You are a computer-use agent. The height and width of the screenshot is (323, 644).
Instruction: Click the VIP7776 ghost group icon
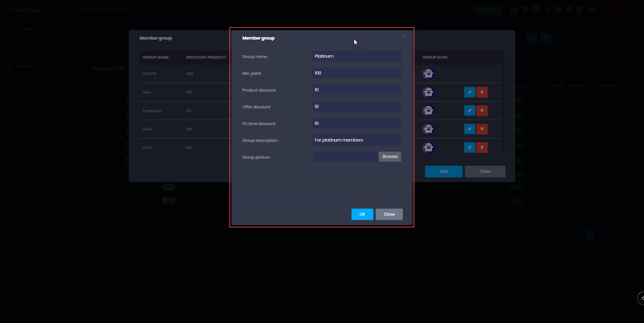(428, 73)
